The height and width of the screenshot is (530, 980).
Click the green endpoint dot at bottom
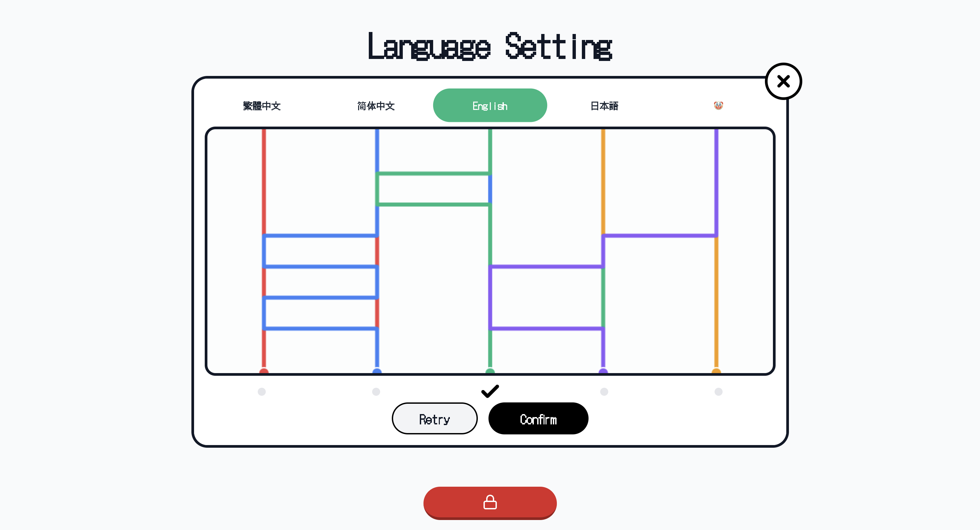click(490, 371)
